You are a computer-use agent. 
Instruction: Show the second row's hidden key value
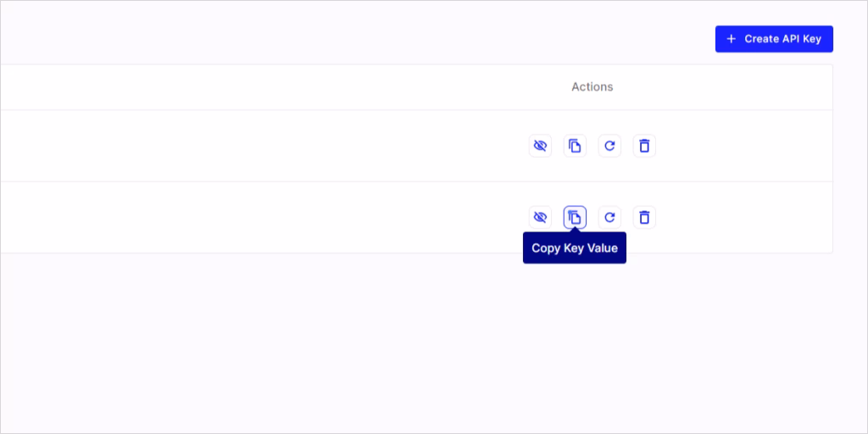coord(540,218)
